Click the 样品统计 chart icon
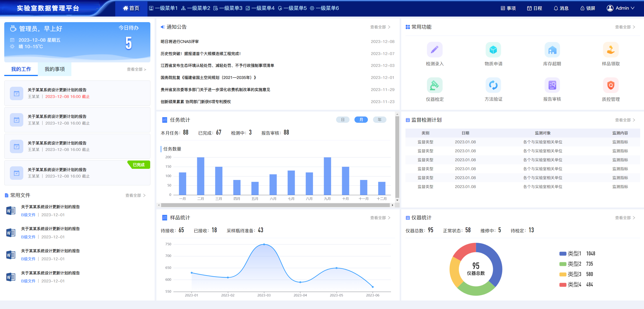Screen dimensions: 644x309 coord(164,218)
